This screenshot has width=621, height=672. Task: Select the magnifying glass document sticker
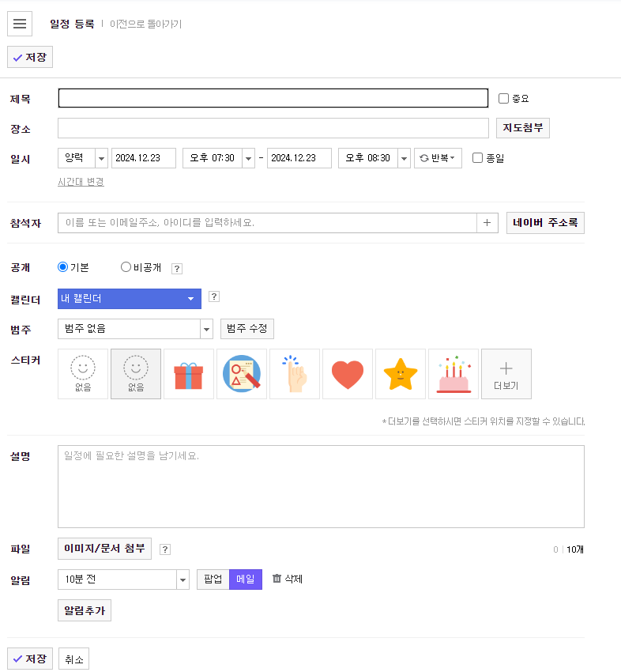(x=241, y=373)
